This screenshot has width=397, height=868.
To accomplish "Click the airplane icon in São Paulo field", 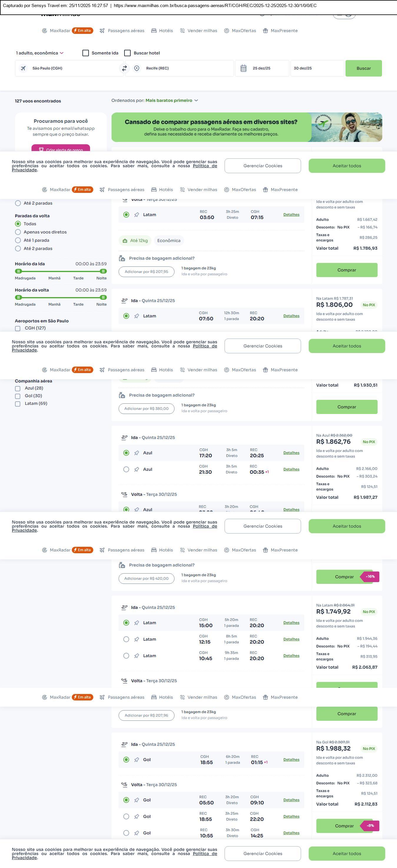I will click(23, 68).
